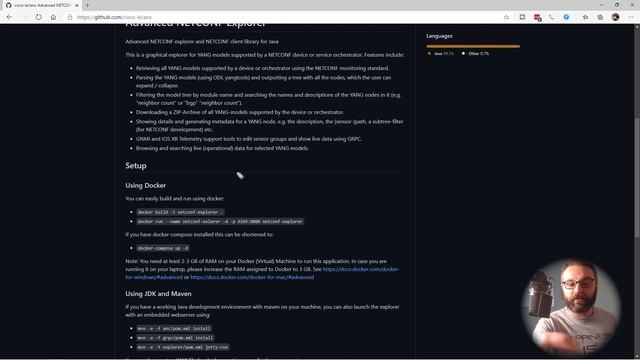The width and height of the screenshot is (640, 360).
Task: Open the browser settings ellipsis menu
Action: (x=631, y=17)
